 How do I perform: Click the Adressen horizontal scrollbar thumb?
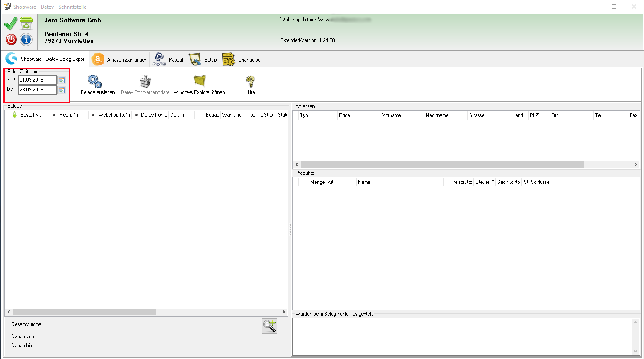point(442,165)
